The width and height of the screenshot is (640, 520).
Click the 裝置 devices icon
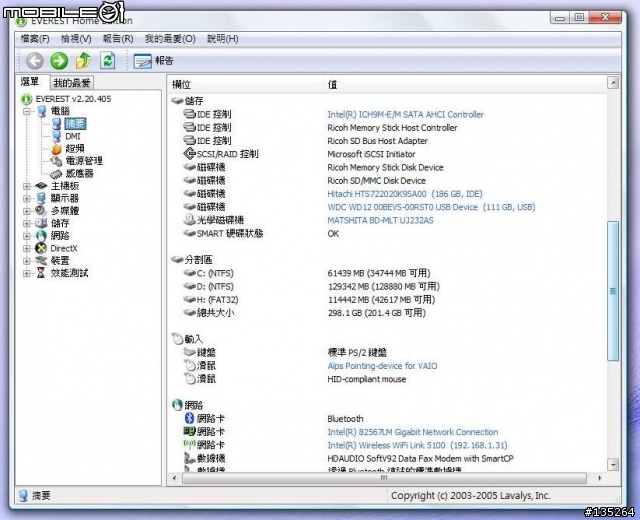[41, 260]
